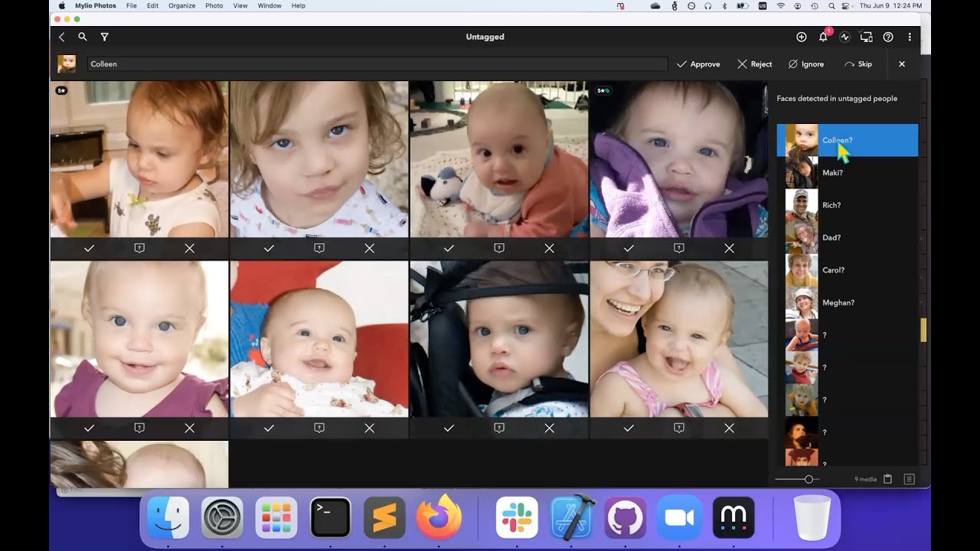Open the devices icon
The width and height of the screenshot is (980, 551).
tap(867, 37)
